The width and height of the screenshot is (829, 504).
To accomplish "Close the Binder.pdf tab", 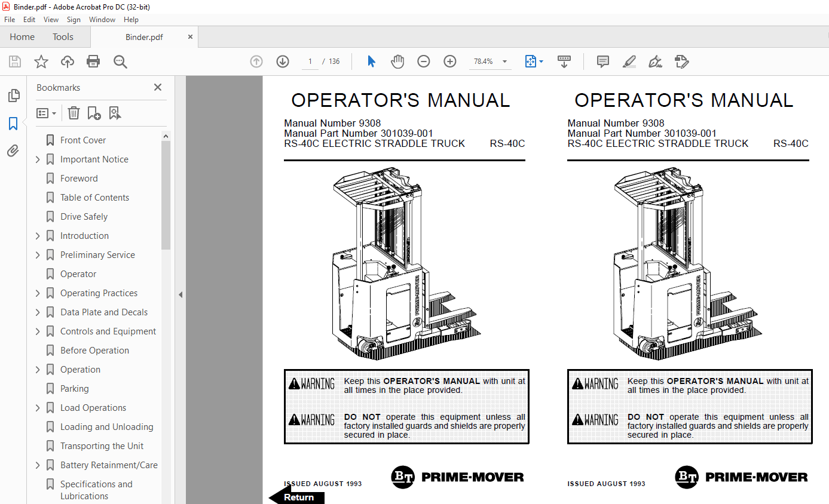I will [x=191, y=37].
